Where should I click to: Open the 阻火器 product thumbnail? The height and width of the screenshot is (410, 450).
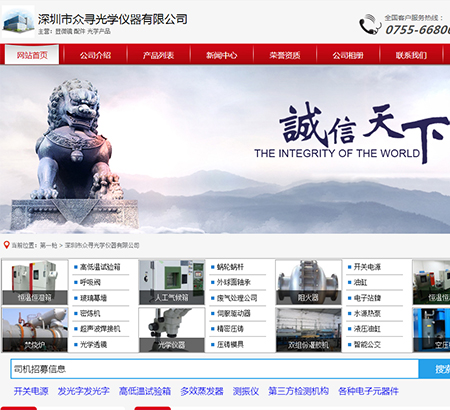pyautogui.click(x=308, y=282)
